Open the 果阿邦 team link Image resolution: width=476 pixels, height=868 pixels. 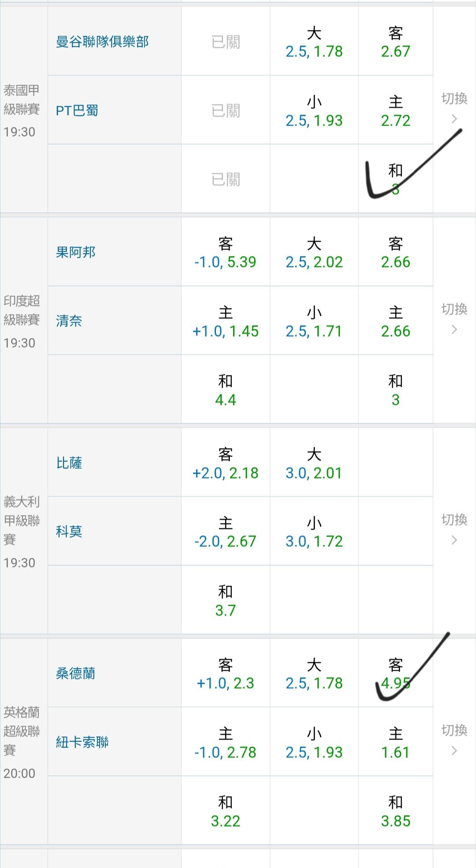click(x=76, y=252)
